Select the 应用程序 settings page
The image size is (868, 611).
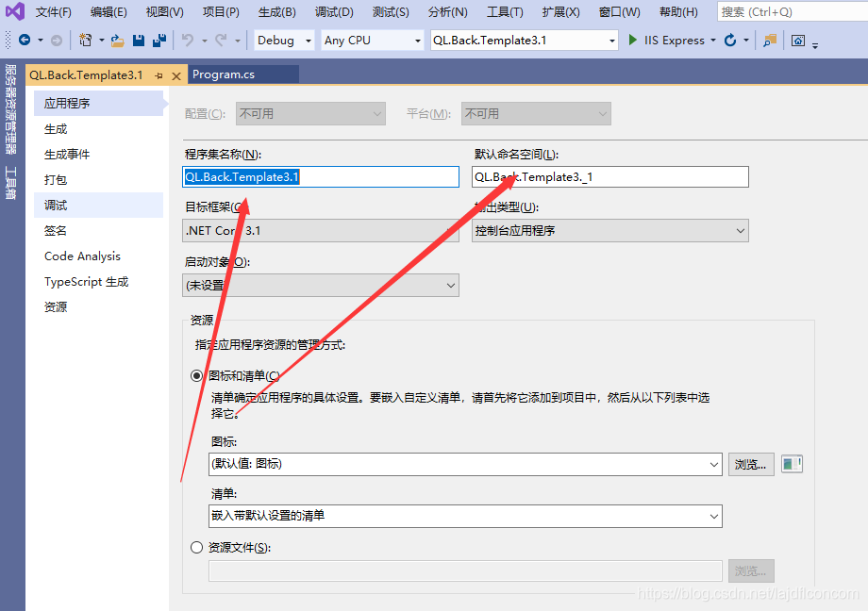pos(98,104)
